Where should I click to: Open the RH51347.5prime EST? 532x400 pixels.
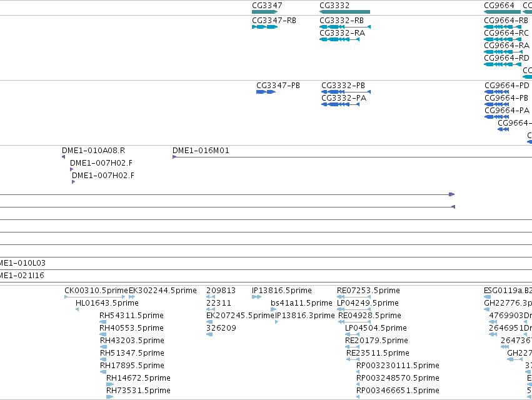point(104,359)
